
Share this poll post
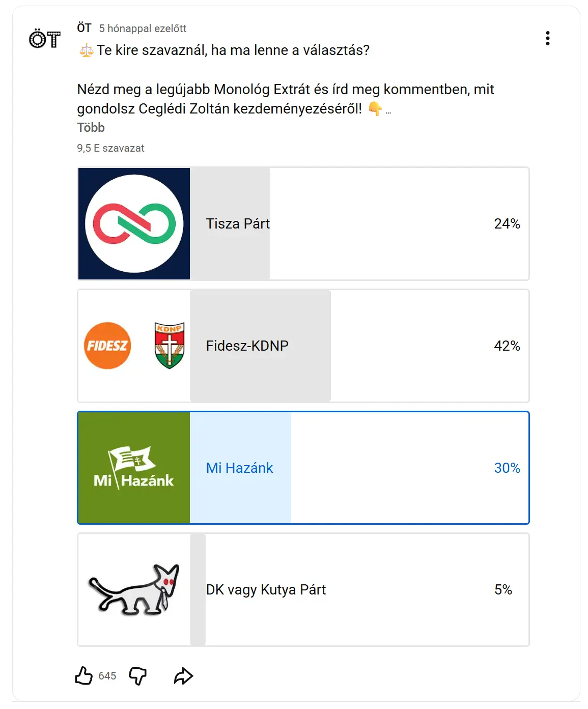click(x=183, y=676)
